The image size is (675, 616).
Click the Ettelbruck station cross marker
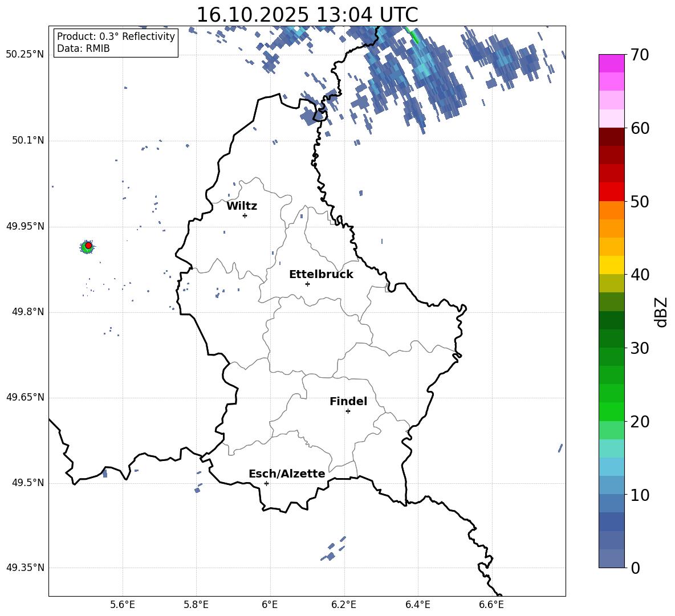coord(307,284)
